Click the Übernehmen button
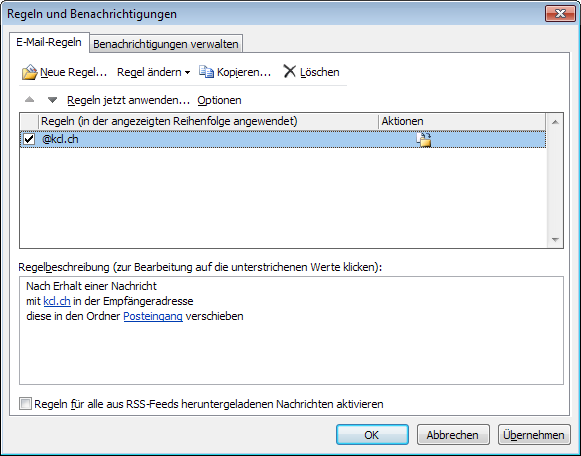This screenshot has height=456, width=581. coord(534,435)
